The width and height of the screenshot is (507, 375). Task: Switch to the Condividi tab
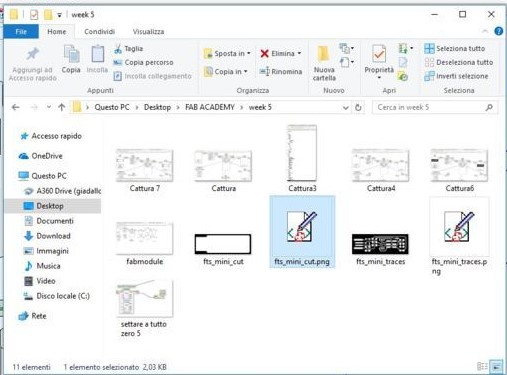tap(99, 32)
